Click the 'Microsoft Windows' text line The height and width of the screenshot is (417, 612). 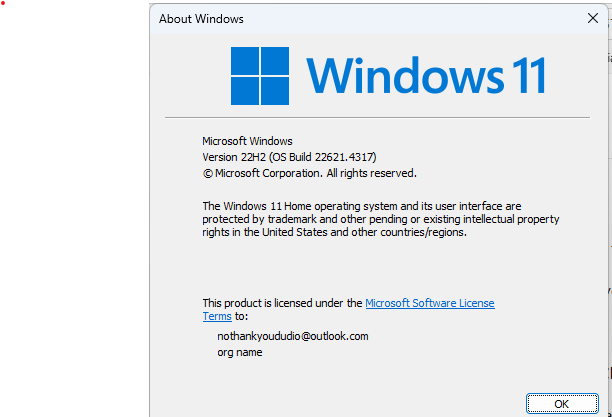247,141
